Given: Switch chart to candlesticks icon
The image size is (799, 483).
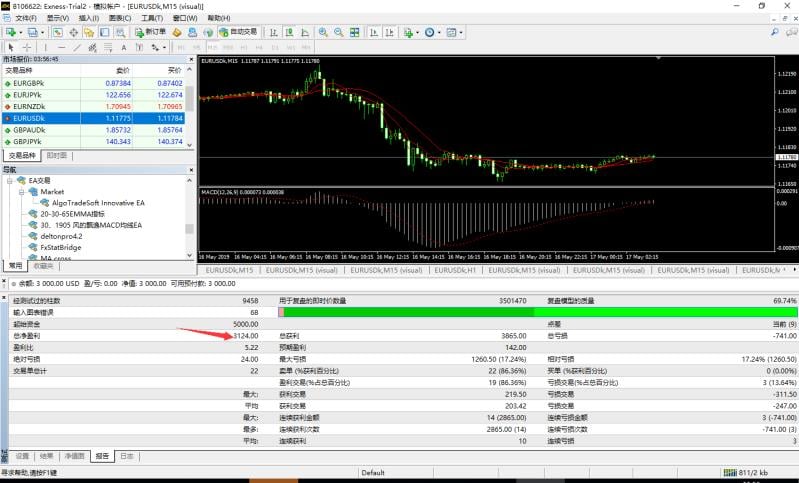Looking at the screenshot, I should (x=289, y=32).
